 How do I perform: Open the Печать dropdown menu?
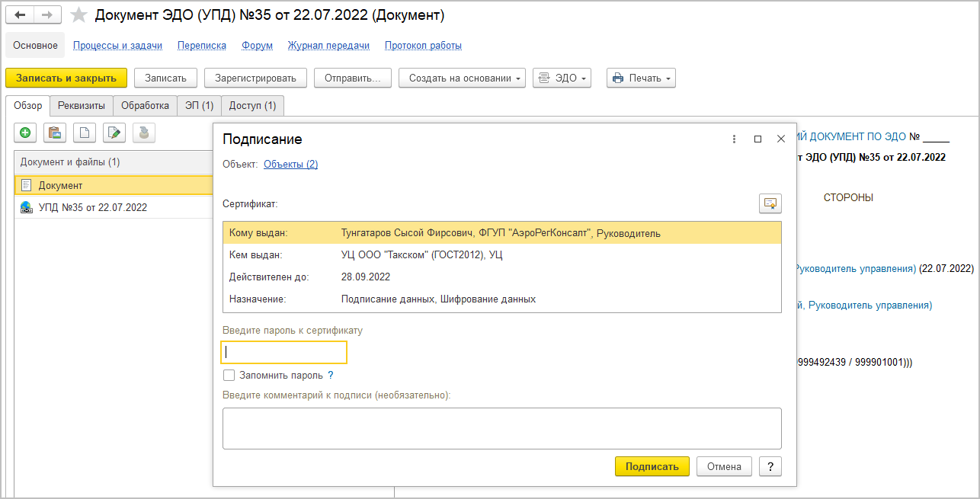641,78
